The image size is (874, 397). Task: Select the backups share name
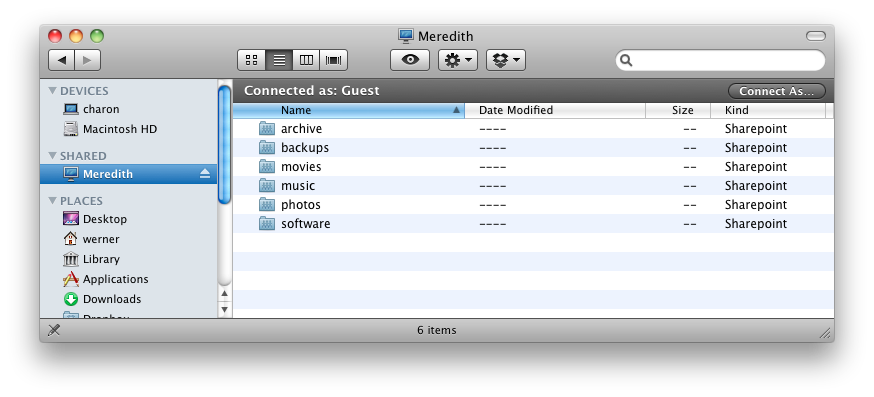(x=305, y=148)
